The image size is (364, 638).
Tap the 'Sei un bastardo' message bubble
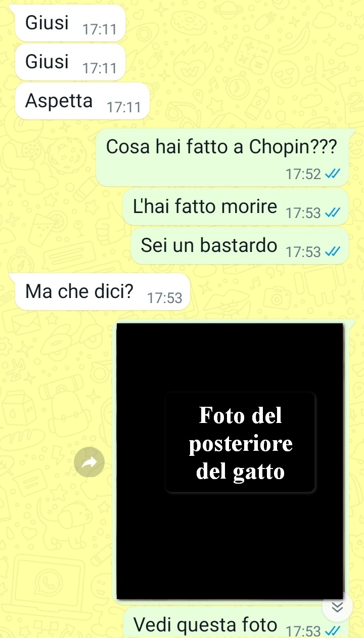click(x=240, y=245)
